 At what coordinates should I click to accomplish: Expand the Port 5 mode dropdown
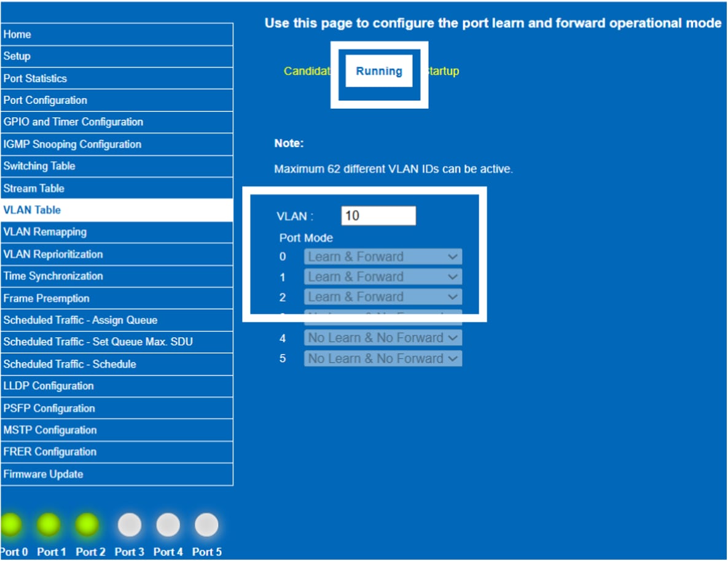click(x=383, y=358)
